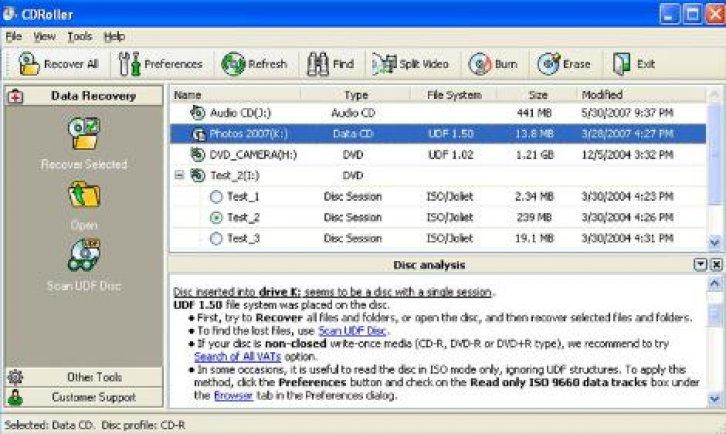Click the Scan UDF Disc sidebar icon
The width and height of the screenshot is (726, 434).
point(84,255)
